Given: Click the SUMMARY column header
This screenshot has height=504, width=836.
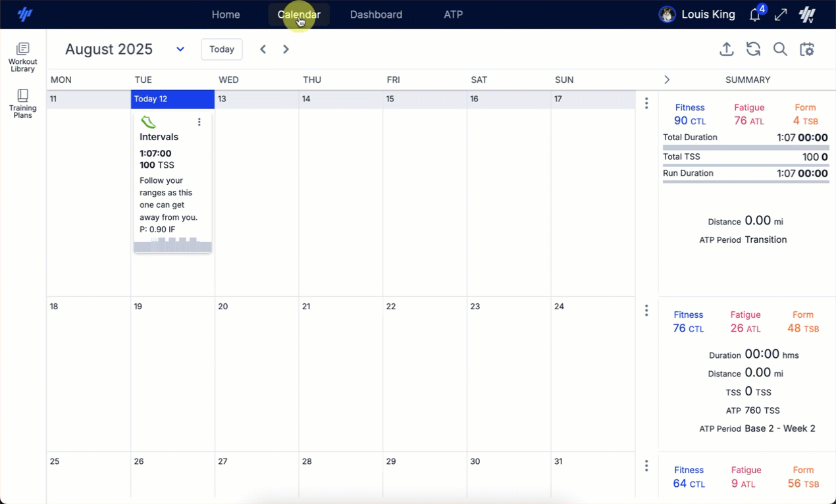Looking at the screenshot, I should (748, 80).
